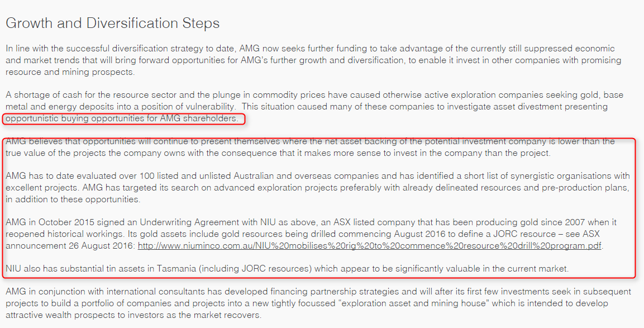This screenshot has width=644, height=328.
Task: Click the paragraph starting 'In line with the successful'
Action: [313, 60]
